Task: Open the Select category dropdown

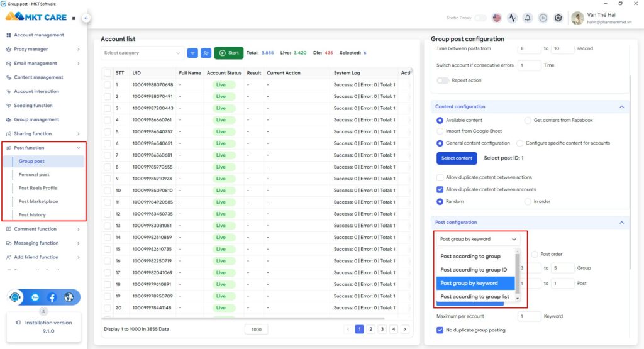Action: pos(143,53)
